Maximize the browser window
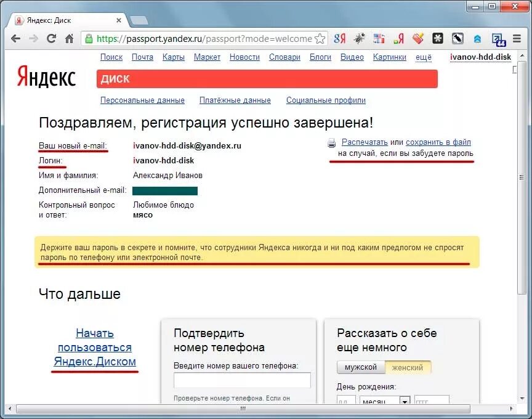The image size is (532, 419). click(492, 6)
